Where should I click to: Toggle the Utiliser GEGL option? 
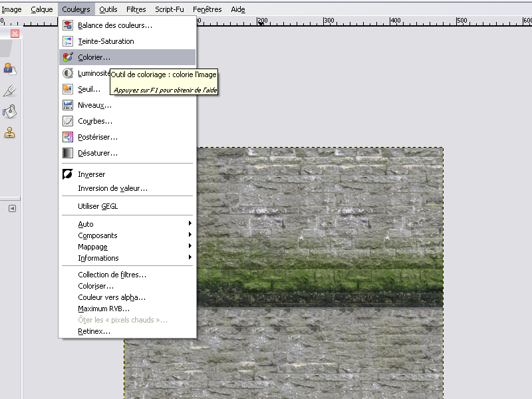[x=98, y=206]
